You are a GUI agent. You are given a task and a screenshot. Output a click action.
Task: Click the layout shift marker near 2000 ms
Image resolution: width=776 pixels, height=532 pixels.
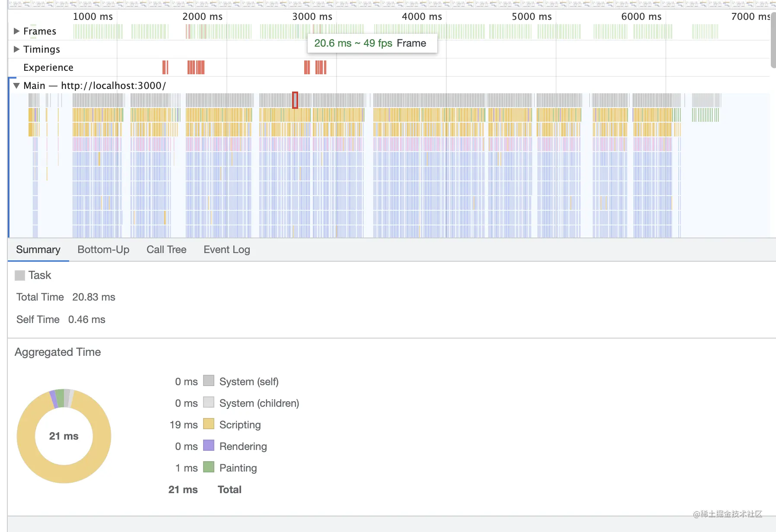[196, 67]
